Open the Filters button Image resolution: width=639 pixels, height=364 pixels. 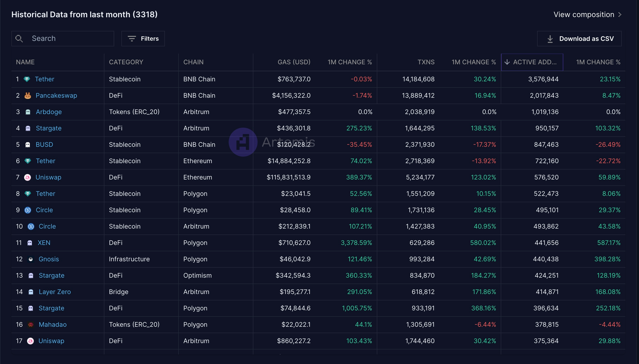[x=143, y=38]
